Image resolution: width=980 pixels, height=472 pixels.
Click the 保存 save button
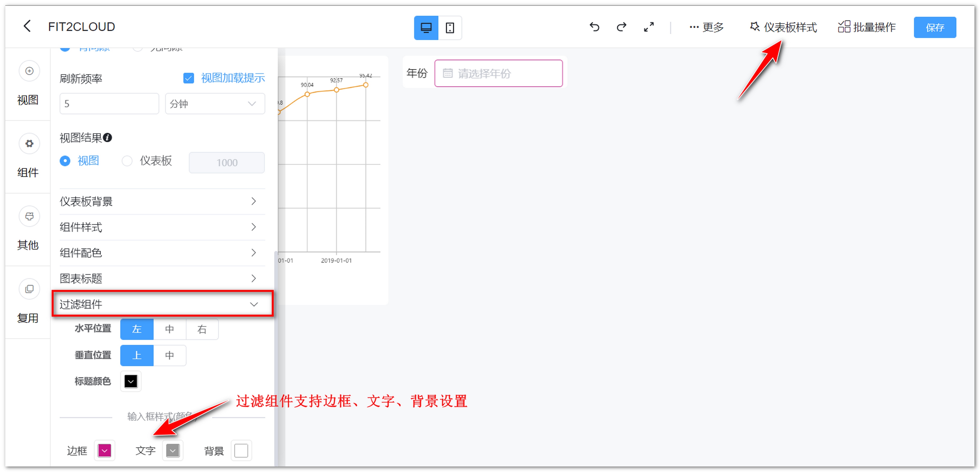click(935, 27)
